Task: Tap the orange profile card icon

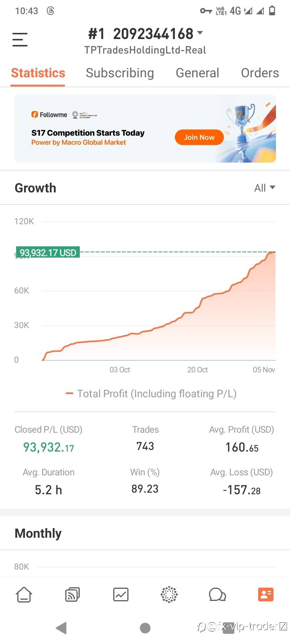Action: tap(266, 594)
